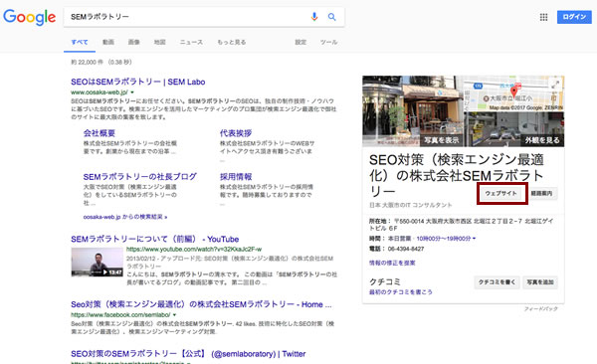Open the 会社概要 sitelink
Image resolution: width=597 pixels, height=364 pixels.
(99, 133)
